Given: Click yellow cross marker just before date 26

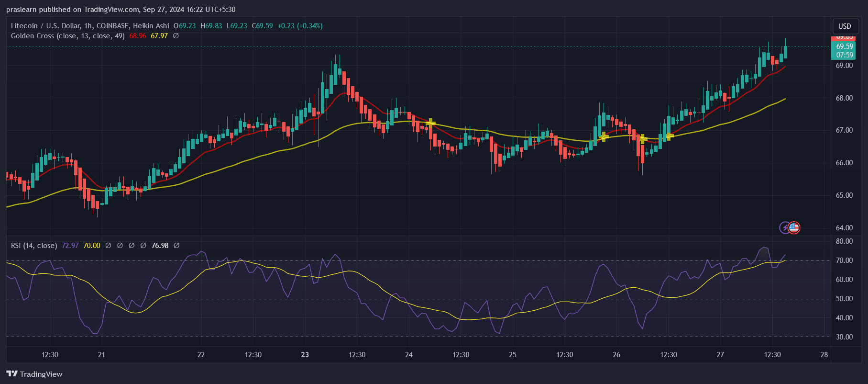Looking at the screenshot, I should pyautogui.click(x=604, y=136).
